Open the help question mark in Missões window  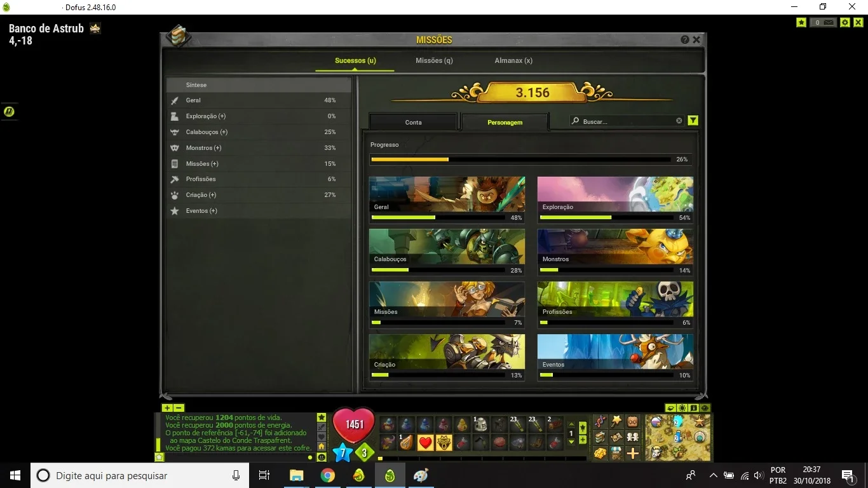(x=684, y=39)
